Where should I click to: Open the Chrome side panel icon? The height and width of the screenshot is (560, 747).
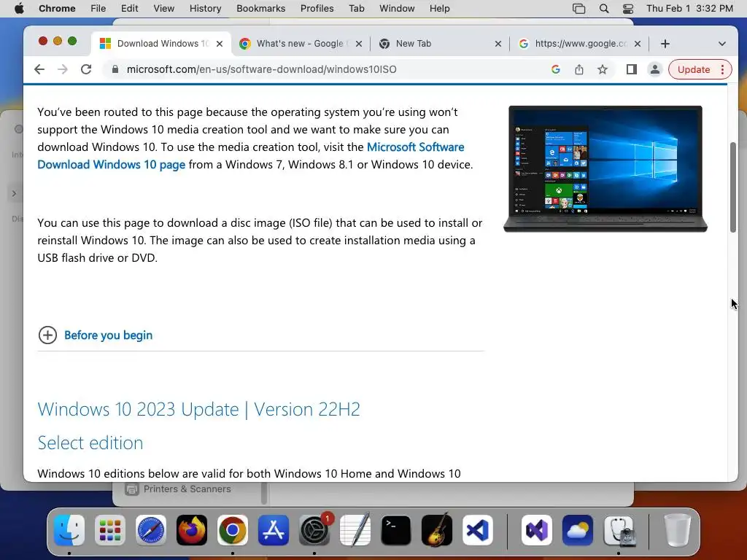coord(632,69)
